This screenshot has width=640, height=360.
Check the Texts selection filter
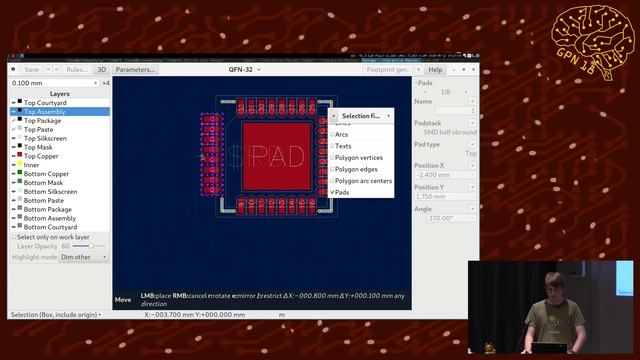tap(332, 146)
